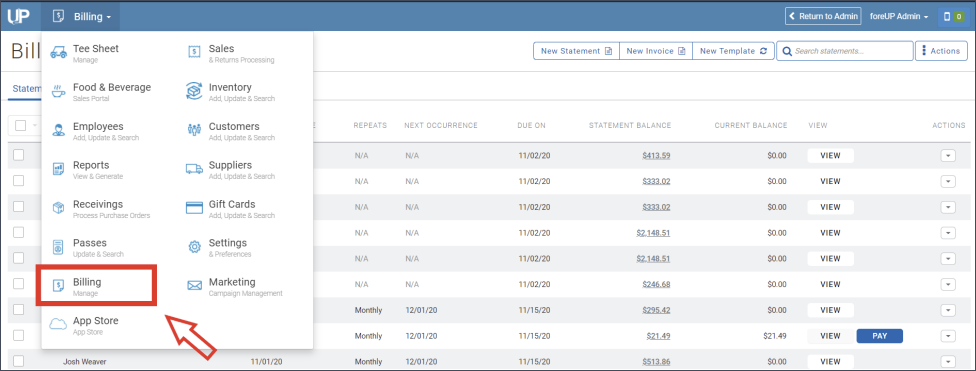Open the Gift Cards card icon
This screenshot has width=976, height=371.
point(194,208)
